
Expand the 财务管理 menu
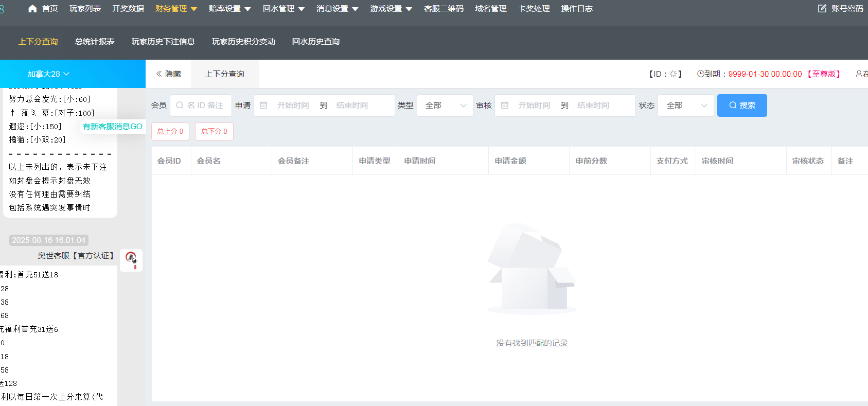pyautogui.click(x=176, y=9)
